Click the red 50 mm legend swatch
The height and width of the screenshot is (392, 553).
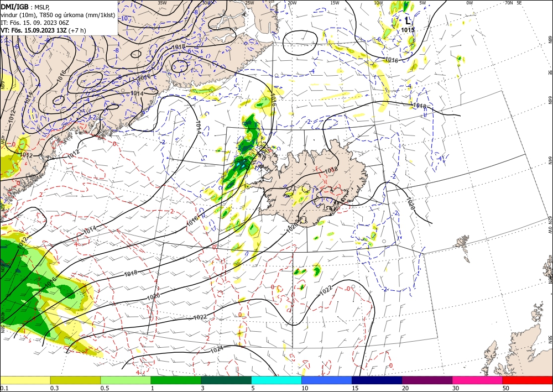(528, 380)
